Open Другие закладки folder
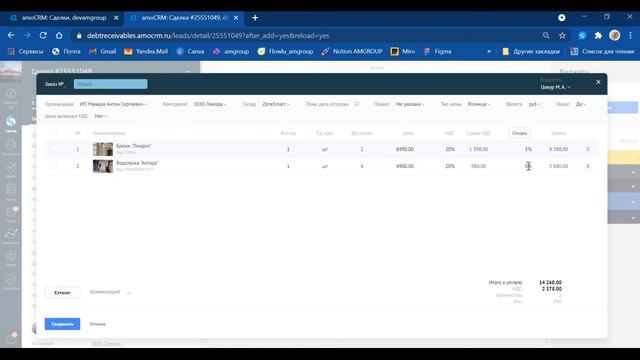The image size is (640, 360). (x=531, y=51)
